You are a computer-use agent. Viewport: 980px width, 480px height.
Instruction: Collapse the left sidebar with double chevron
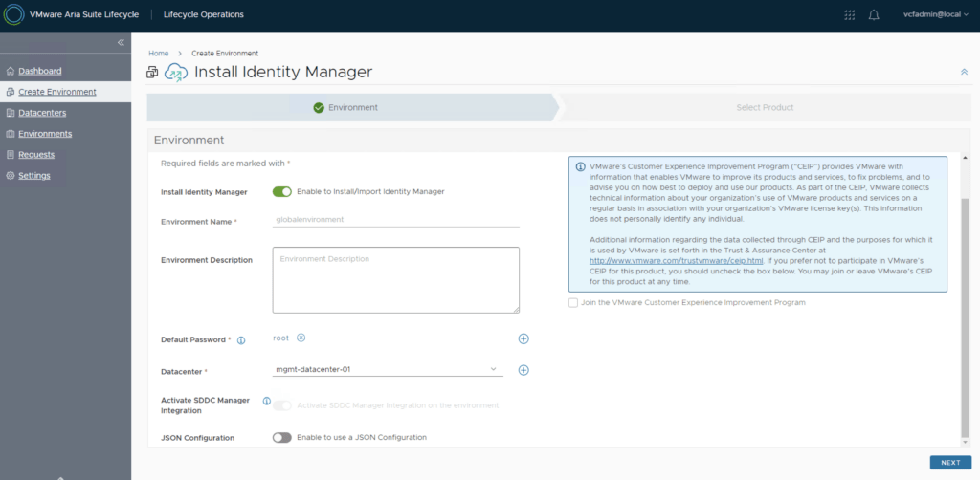pos(121,42)
